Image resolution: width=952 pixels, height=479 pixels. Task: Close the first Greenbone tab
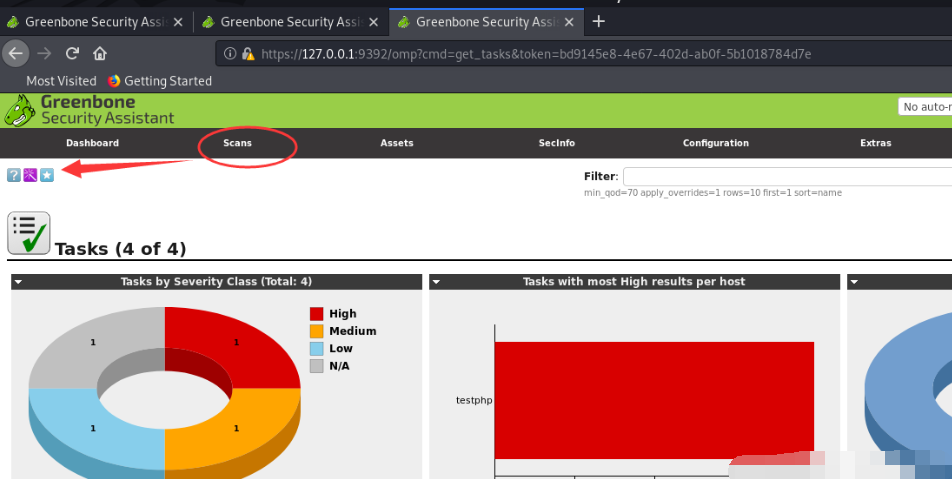click(x=178, y=22)
